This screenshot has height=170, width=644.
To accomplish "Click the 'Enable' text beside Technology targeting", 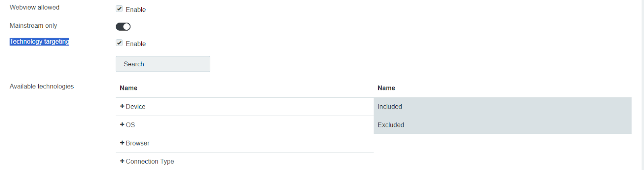I will 136,44.
